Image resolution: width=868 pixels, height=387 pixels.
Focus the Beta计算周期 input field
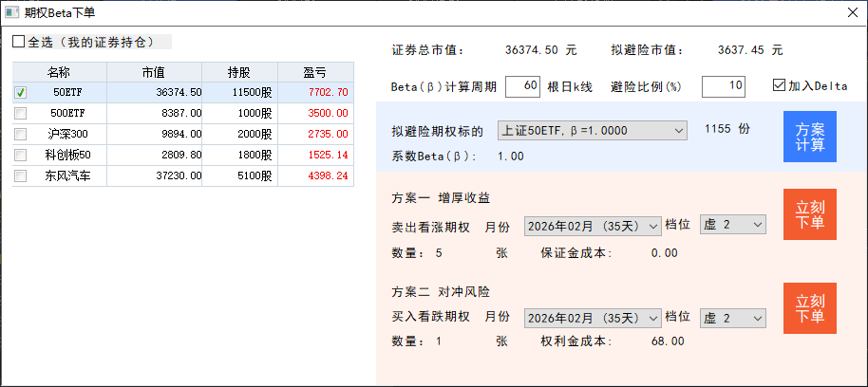522,86
